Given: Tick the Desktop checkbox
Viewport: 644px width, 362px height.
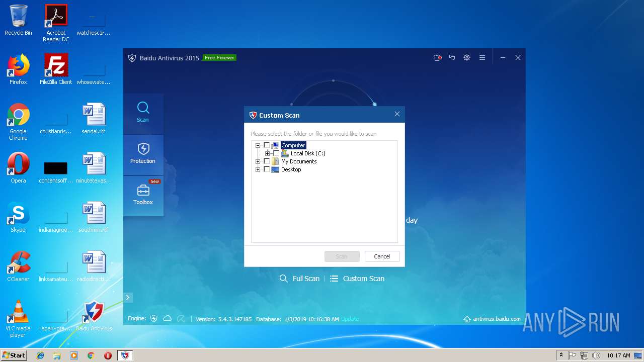Looking at the screenshot, I should pyautogui.click(x=267, y=169).
